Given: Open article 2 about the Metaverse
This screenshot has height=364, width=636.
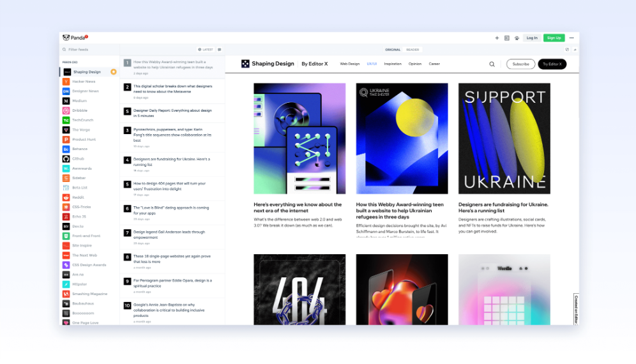Looking at the screenshot, I should [173, 91].
